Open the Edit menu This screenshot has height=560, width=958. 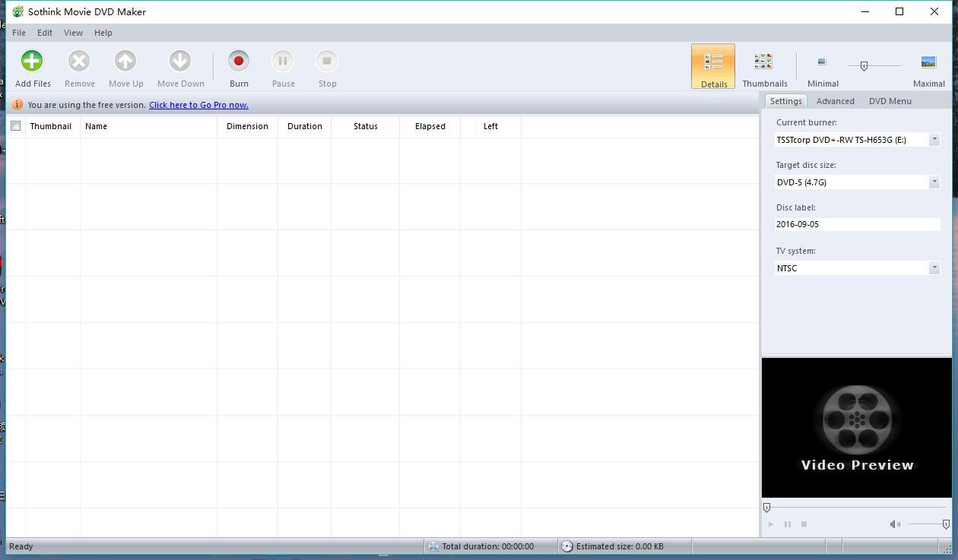click(x=45, y=33)
